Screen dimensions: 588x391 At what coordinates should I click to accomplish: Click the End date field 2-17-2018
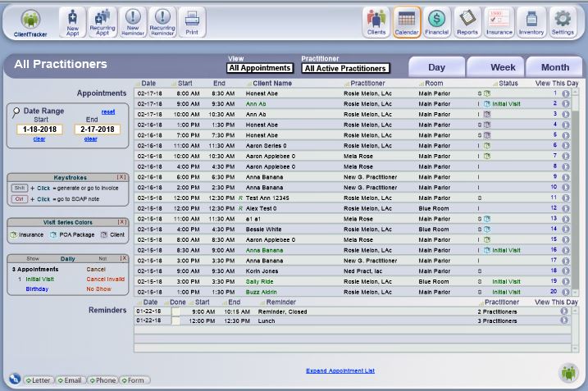coord(98,130)
